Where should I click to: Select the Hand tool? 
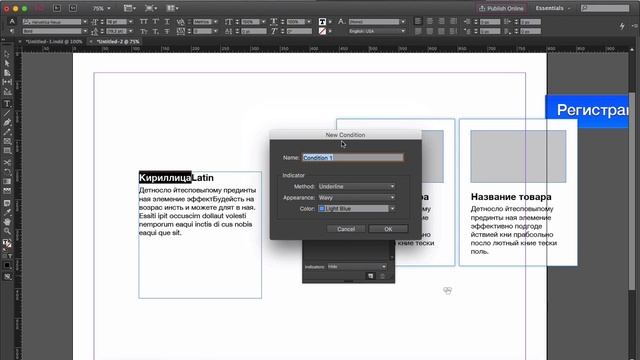click(x=7, y=222)
